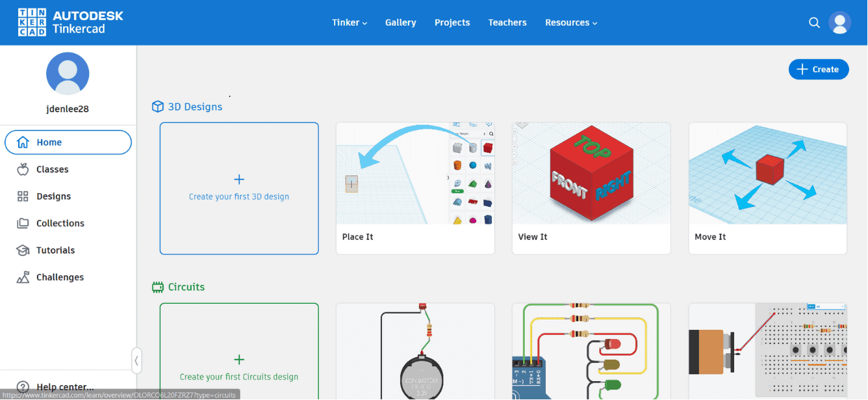Open Tutorials via its sidebar icon
Screen dimensions: 868x400
[21, 250]
